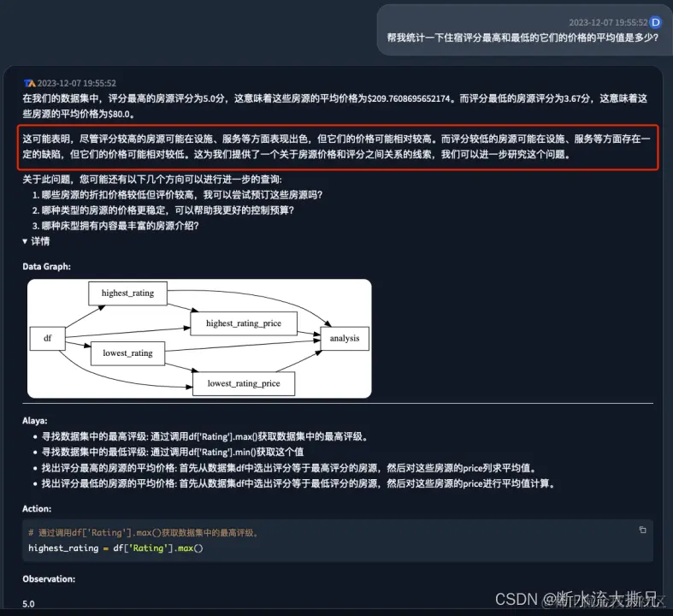The image size is (673, 616).
Task: Click the line 关于此问题，您可能还有以下几个方向
Action: (x=152, y=180)
